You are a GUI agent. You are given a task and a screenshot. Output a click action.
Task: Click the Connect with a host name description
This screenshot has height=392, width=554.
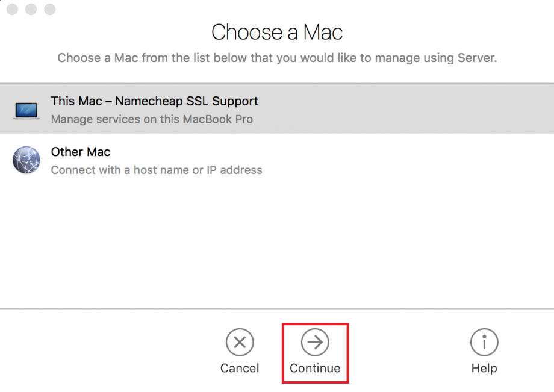coord(156,170)
